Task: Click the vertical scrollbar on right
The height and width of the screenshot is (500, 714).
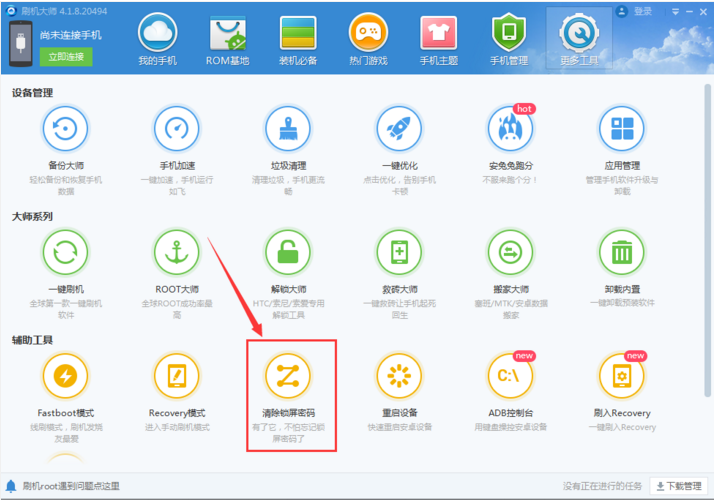Action: tap(707, 240)
